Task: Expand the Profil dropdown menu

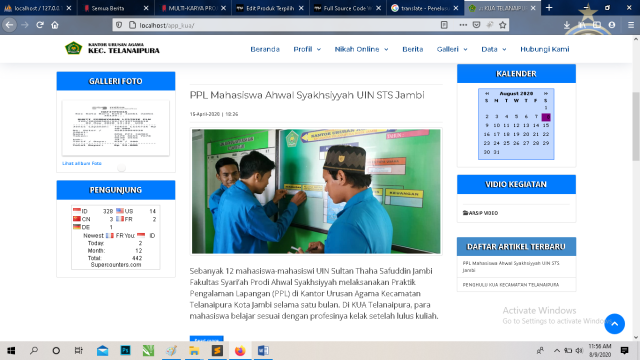Action: (307, 49)
